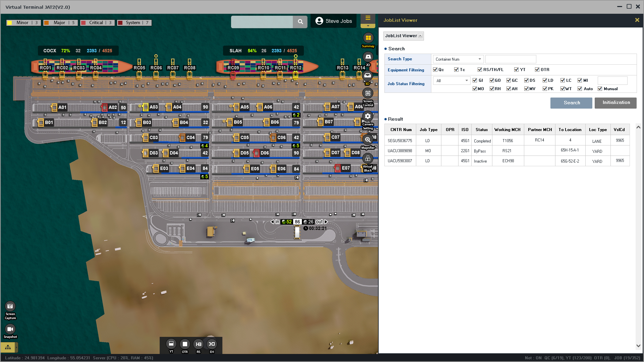The height and width of the screenshot is (362, 644).
Task: Open the Virtual Block tool
Action: [x=368, y=159]
